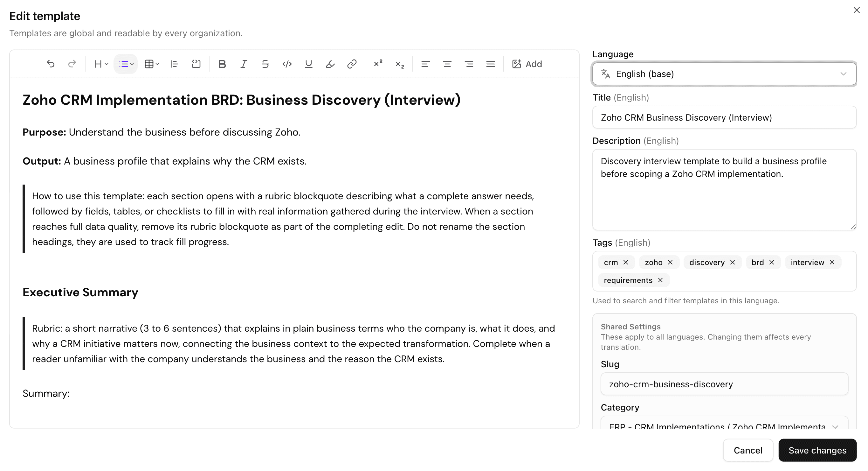
Task: Center align the text
Action: [x=447, y=64]
